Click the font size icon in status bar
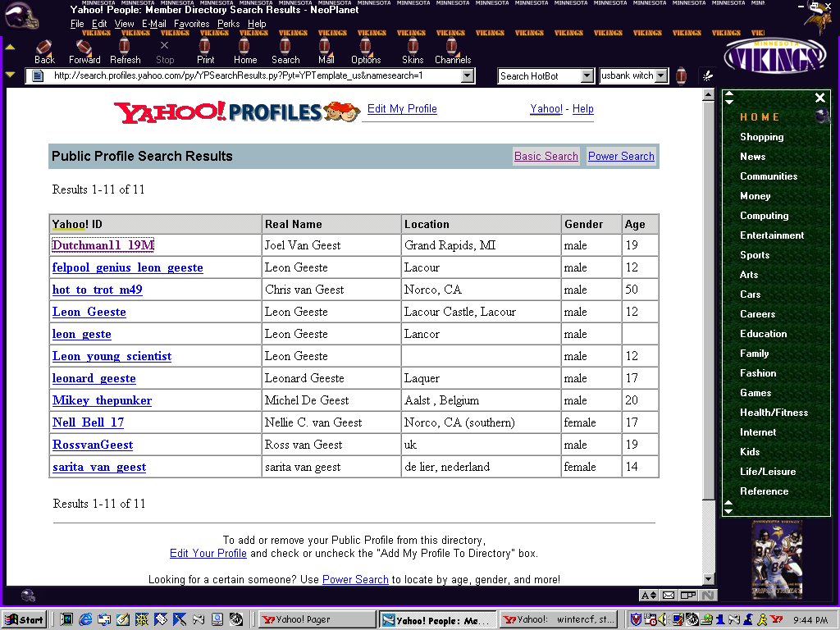840x630 pixels. 648,596
